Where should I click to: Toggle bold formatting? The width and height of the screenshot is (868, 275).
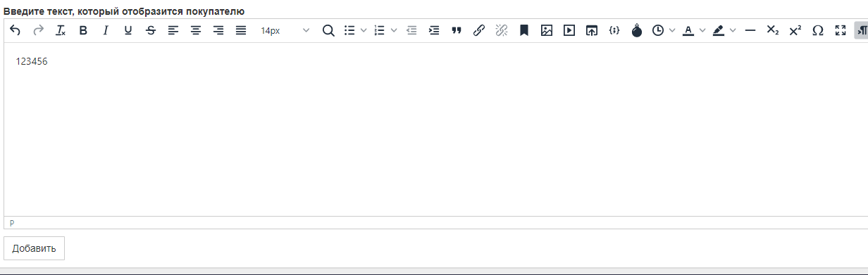83,30
